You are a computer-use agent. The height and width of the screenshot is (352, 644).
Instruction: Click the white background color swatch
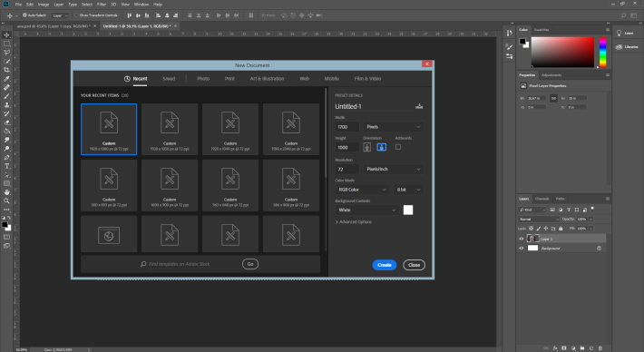408,210
